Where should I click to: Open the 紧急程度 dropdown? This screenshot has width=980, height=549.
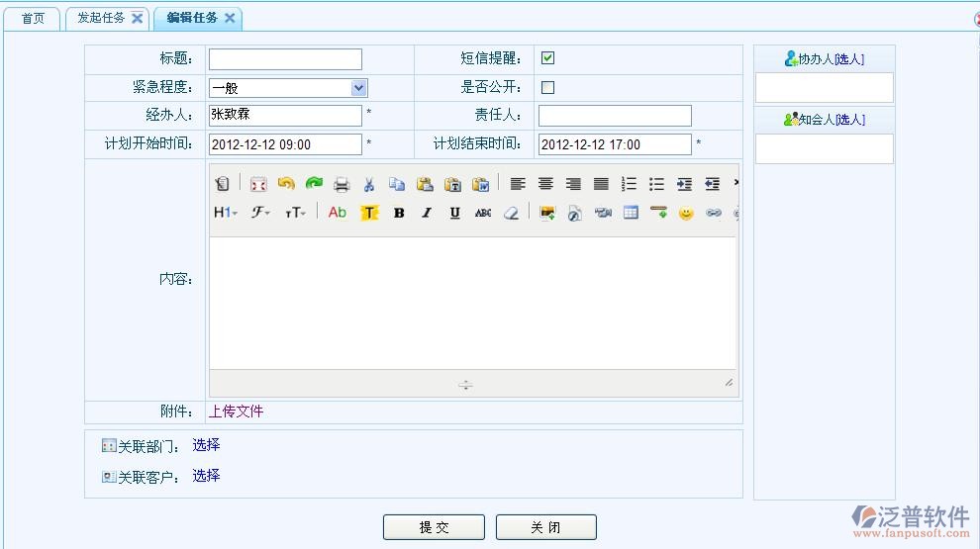tap(358, 88)
